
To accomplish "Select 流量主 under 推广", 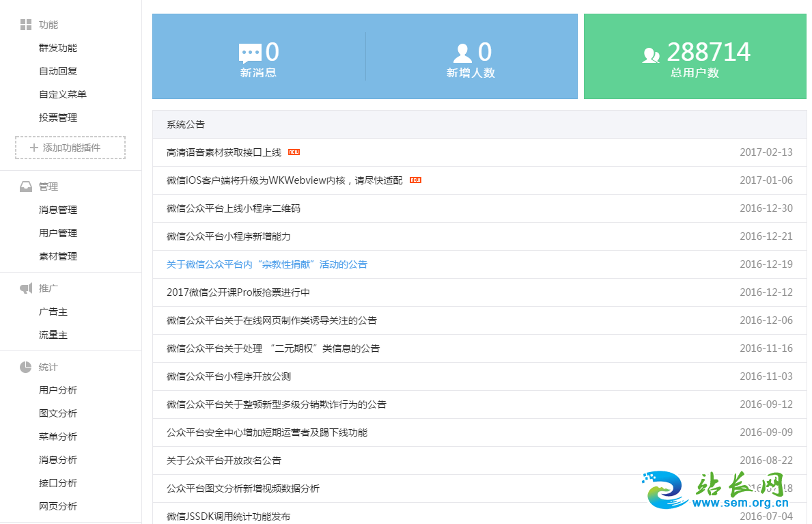I will click(53, 335).
